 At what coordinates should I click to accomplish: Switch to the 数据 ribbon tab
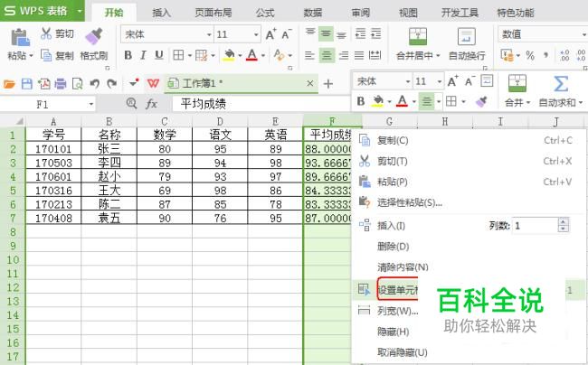click(x=313, y=13)
